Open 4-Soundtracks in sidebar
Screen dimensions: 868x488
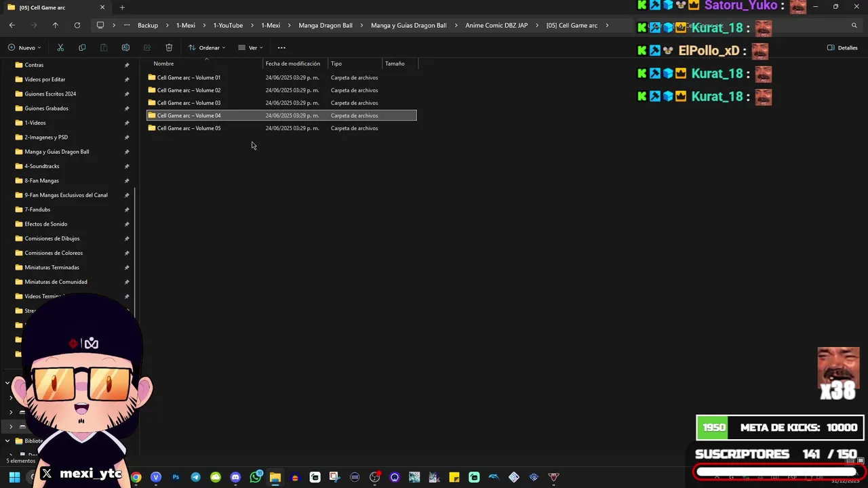tap(42, 166)
